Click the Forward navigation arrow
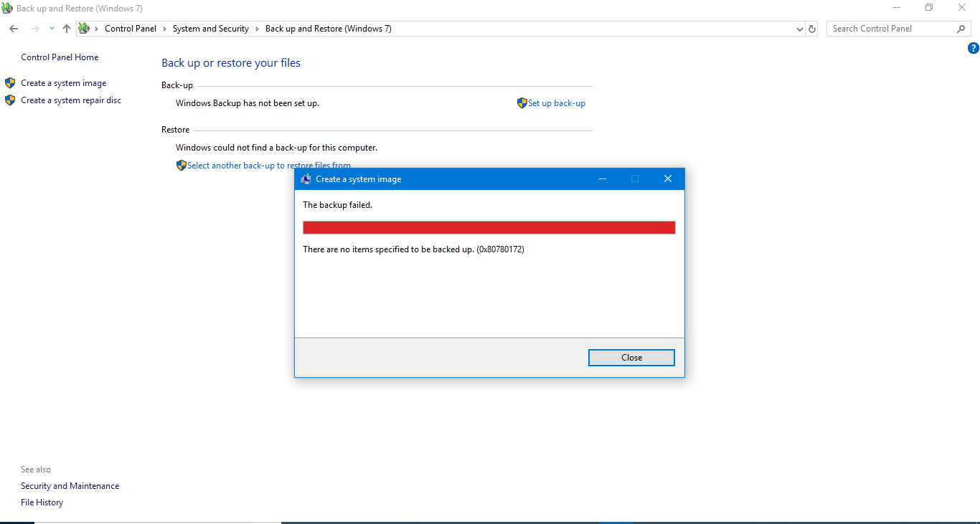Screen dimensions: 980x524 click(x=34, y=29)
